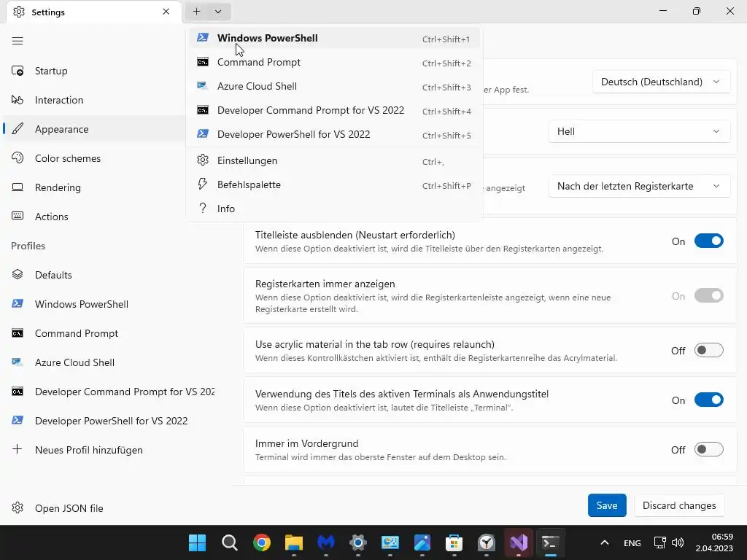Screen dimensions: 747x560
Task: Click the Appearance brush icon
Action: click(18, 129)
